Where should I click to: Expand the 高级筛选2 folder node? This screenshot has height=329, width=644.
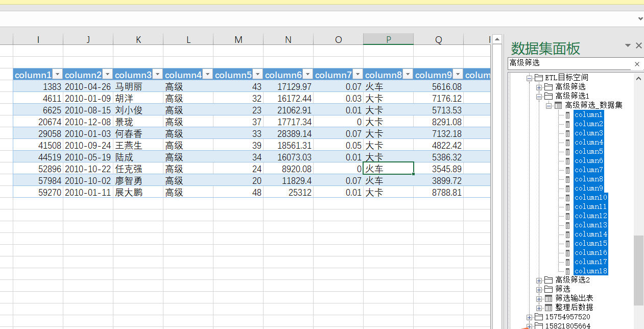coord(539,280)
